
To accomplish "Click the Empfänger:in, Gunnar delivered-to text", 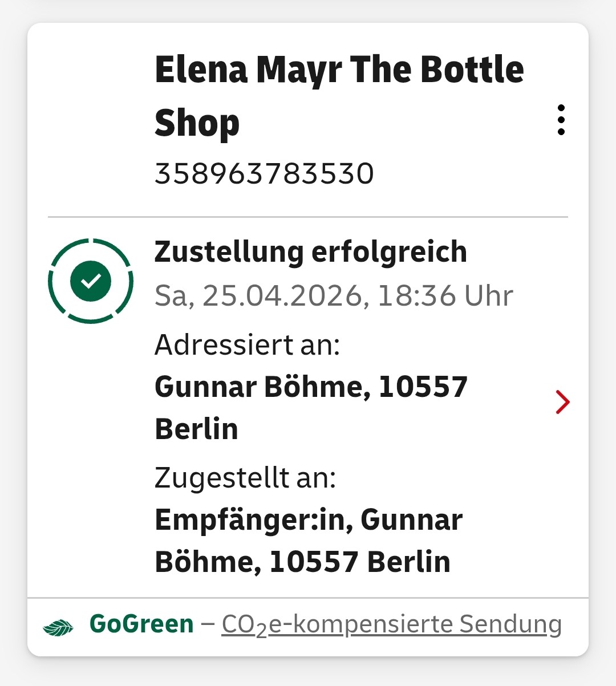I will (x=309, y=520).
